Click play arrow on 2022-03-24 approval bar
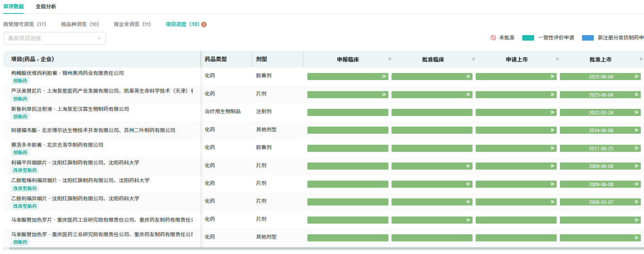644x254 pixels. [x=636, y=112]
